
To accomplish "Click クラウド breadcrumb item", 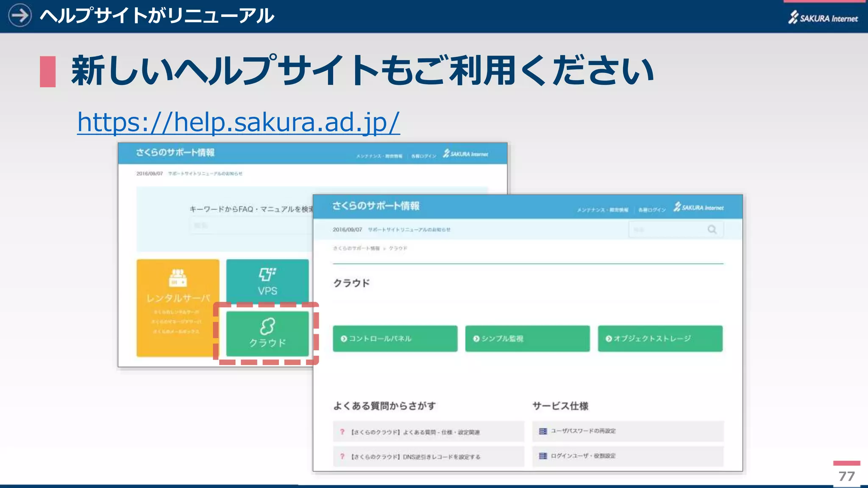I will point(398,248).
